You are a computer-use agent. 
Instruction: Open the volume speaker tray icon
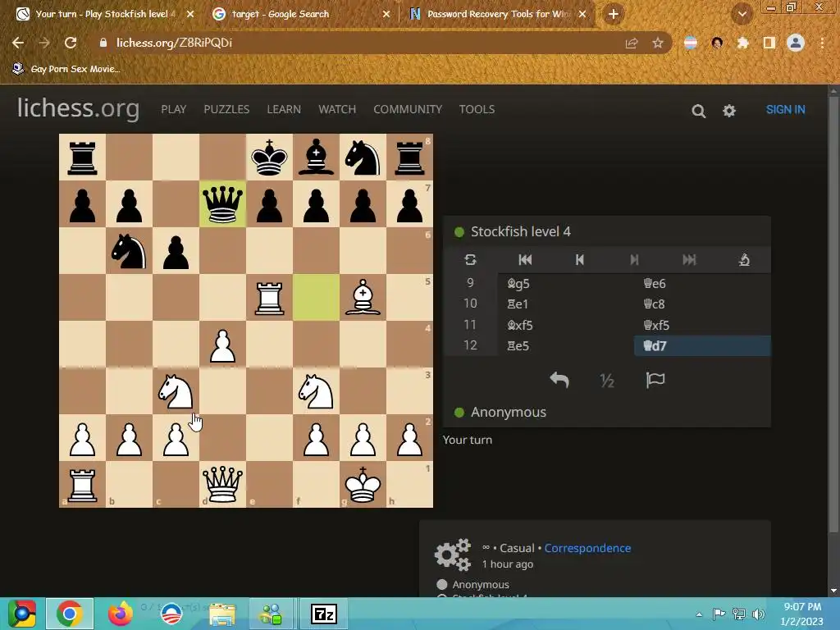(x=758, y=614)
